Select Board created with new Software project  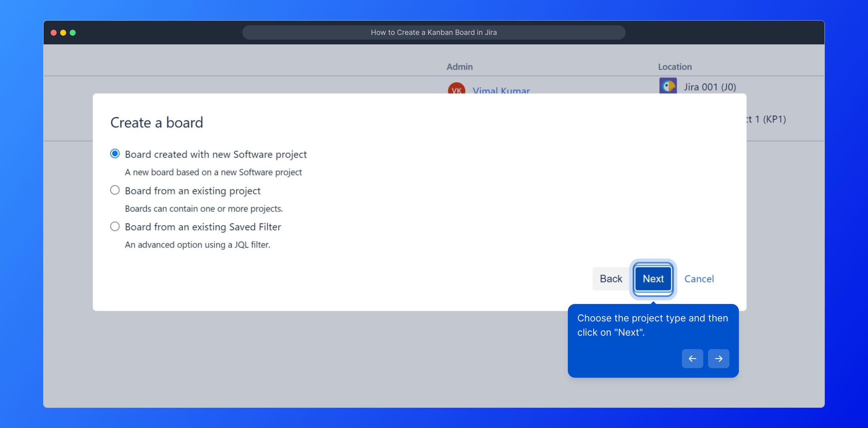point(115,154)
